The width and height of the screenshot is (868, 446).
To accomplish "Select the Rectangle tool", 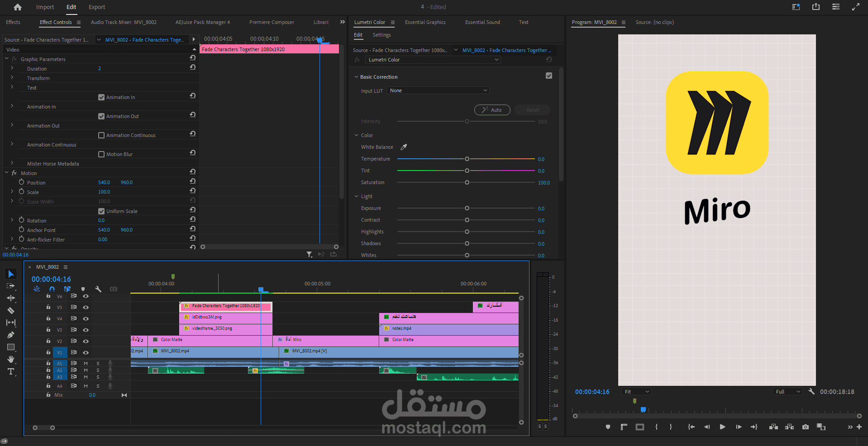I will tap(11, 347).
